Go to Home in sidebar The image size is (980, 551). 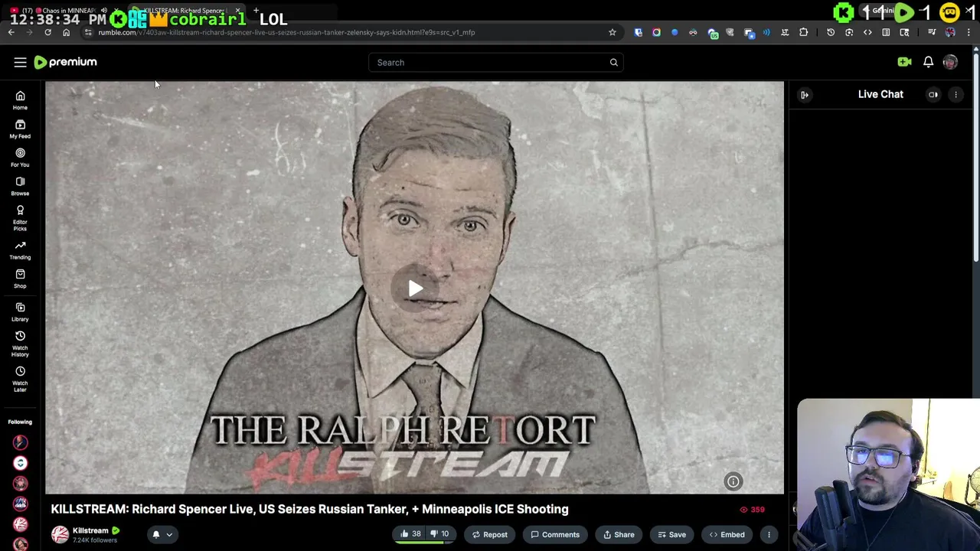[20, 100]
